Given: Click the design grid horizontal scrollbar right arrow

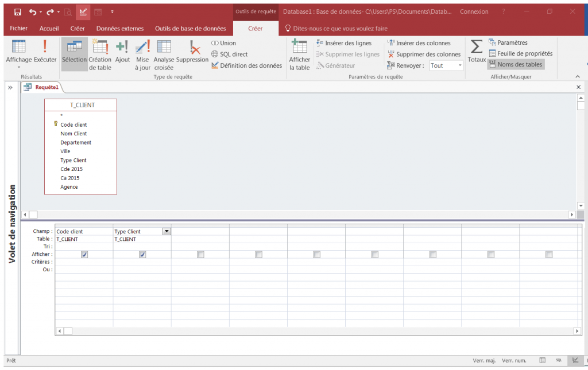Looking at the screenshot, I should pyautogui.click(x=577, y=331).
